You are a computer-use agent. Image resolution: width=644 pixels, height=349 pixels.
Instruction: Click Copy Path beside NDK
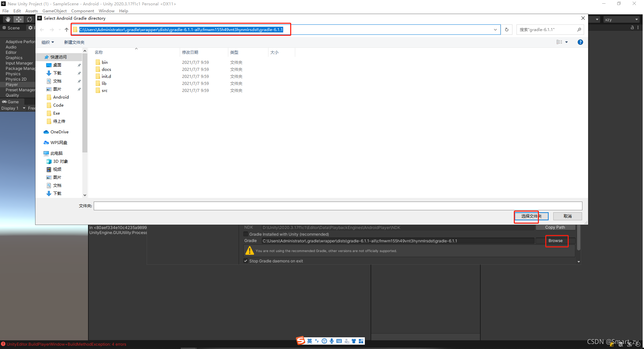tap(555, 227)
